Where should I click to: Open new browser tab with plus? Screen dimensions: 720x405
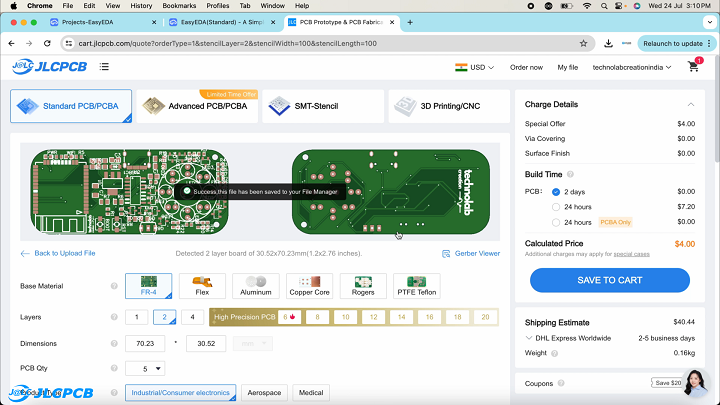point(410,22)
